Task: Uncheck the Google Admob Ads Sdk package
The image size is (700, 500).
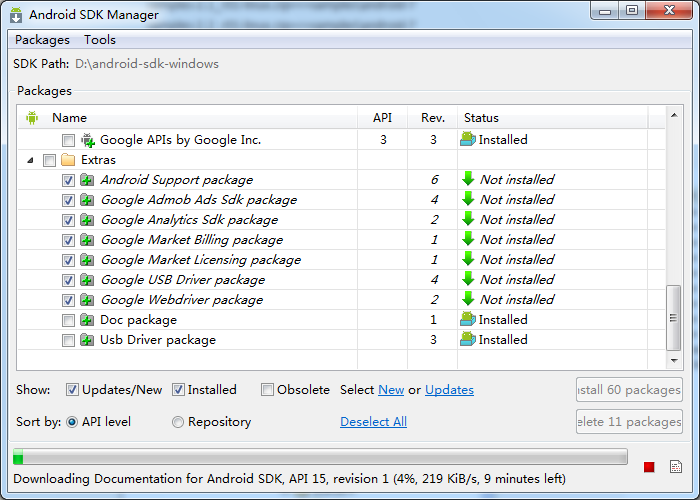Action: tap(68, 200)
